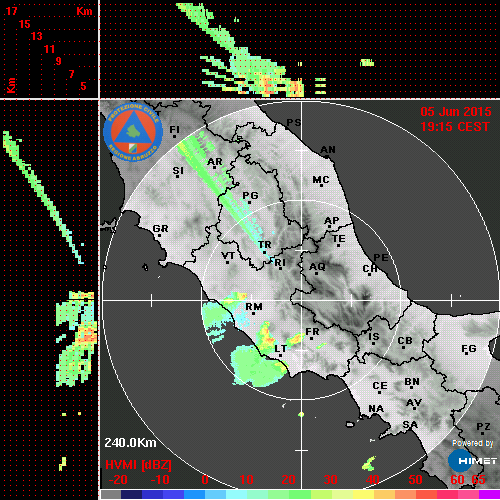Click the Protezione Civile Regione Abruzzo logo
This screenshot has height=500, width=500.
tap(133, 132)
